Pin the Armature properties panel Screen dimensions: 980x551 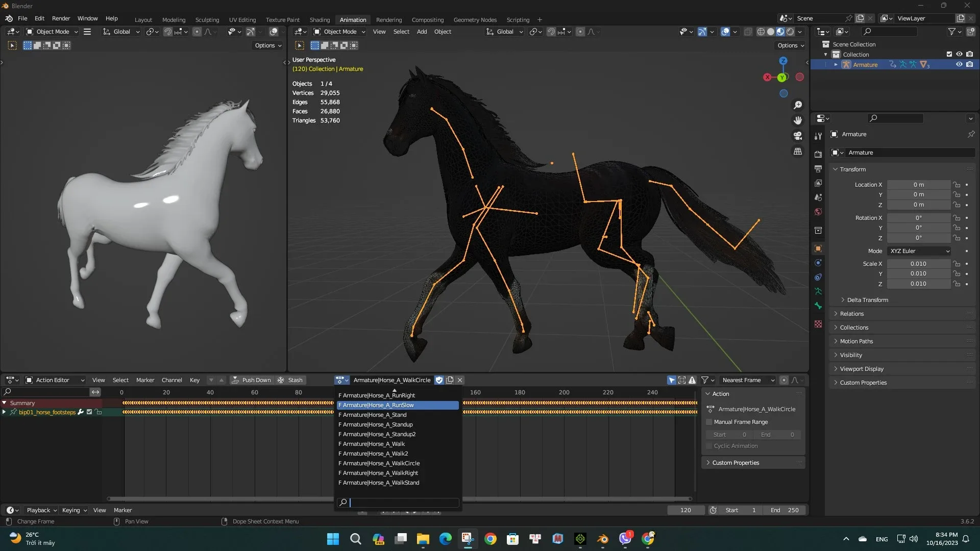(971, 134)
